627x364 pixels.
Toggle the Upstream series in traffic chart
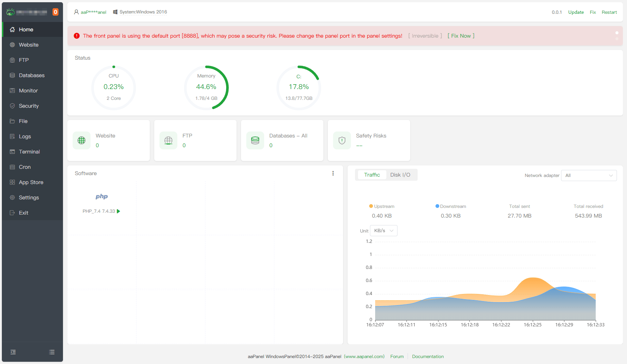click(381, 206)
